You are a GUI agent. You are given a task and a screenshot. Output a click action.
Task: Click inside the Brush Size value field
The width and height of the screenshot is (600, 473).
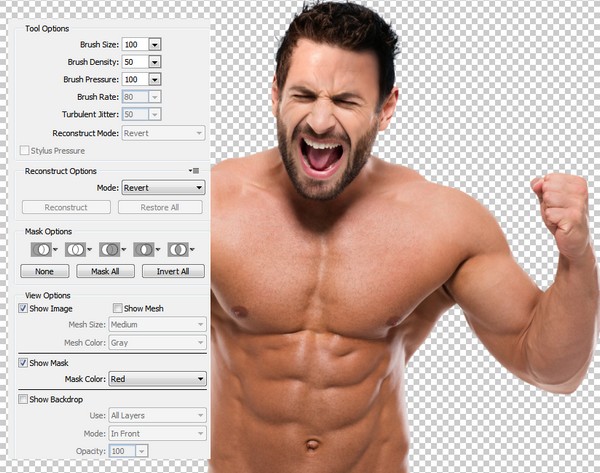(x=134, y=44)
